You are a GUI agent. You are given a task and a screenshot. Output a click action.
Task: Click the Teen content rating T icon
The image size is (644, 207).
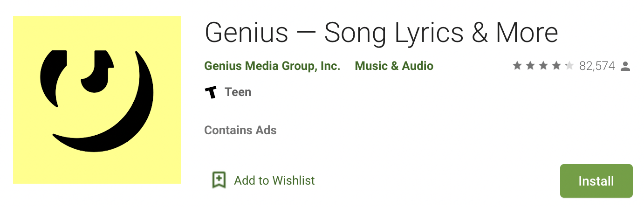click(211, 92)
